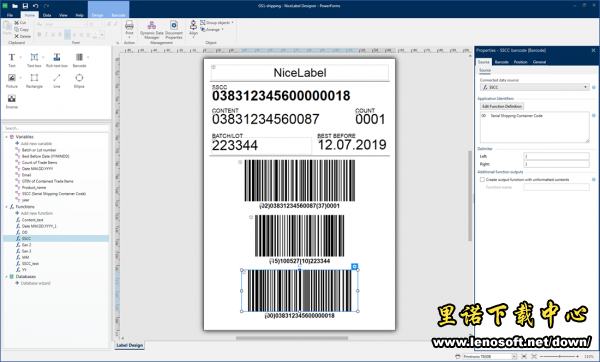
Task: Open file via folder icon in title bar
Action: [x=15, y=6]
